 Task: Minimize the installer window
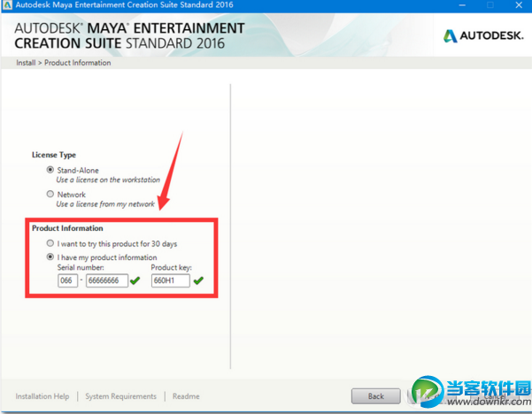coord(462,5)
